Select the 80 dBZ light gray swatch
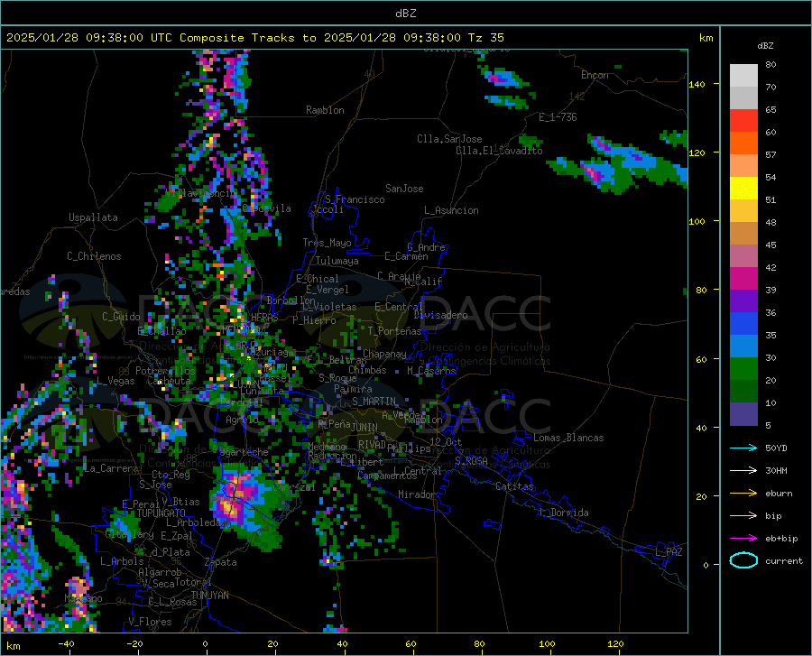 (x=743, y=76)
